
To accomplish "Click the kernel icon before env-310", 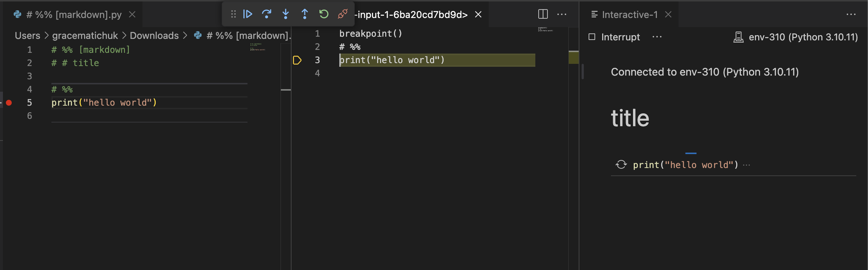I will tap(738, 37).
